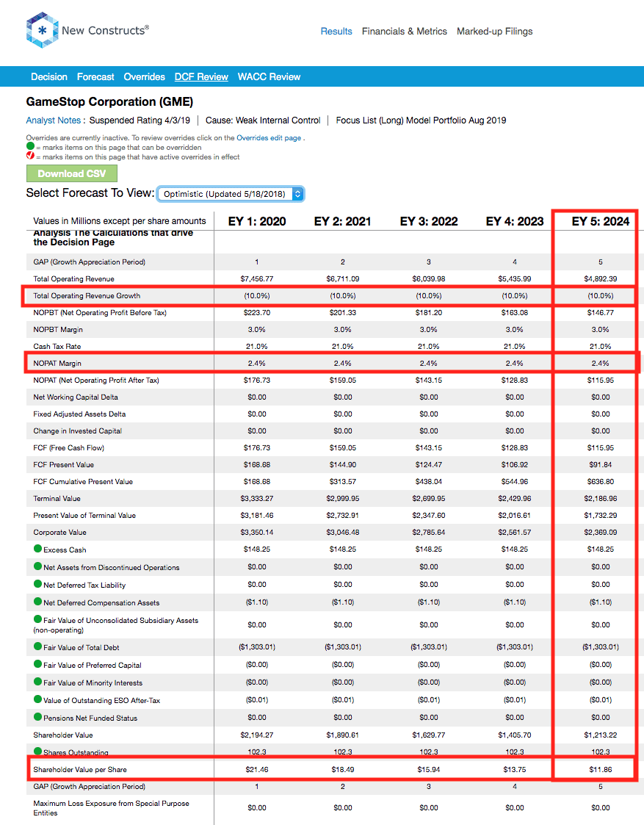Switch to the Decision tab

[x=49, y=77]
